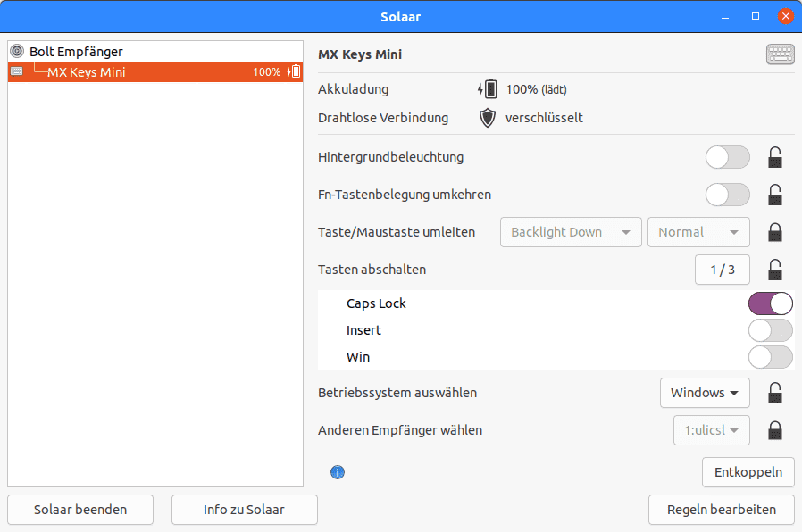Enable the Hintergrundbeleuchtung switch
The height and width of the screenshot is (532, 802).
pos(727,158)
